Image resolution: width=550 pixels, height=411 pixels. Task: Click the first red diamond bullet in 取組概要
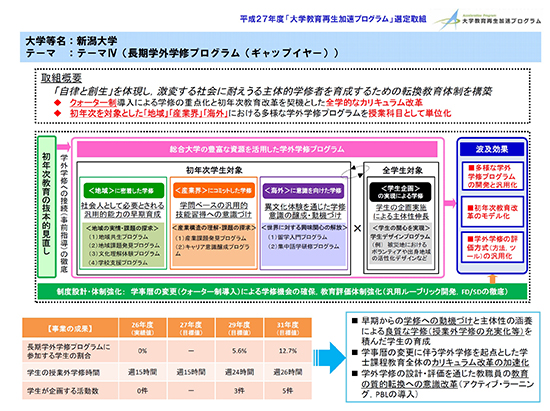pyautogui.click(x=58, y=103)
